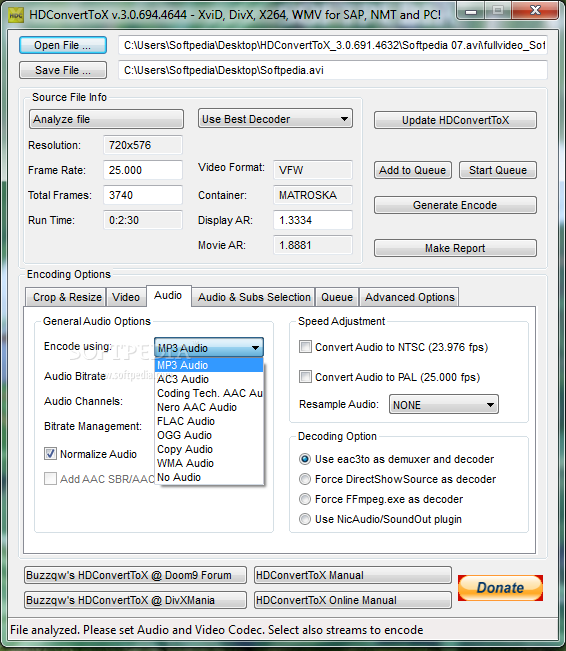Switch to the Video tab
This screenshot has width=566, height=651.
[x=126, y=297]
